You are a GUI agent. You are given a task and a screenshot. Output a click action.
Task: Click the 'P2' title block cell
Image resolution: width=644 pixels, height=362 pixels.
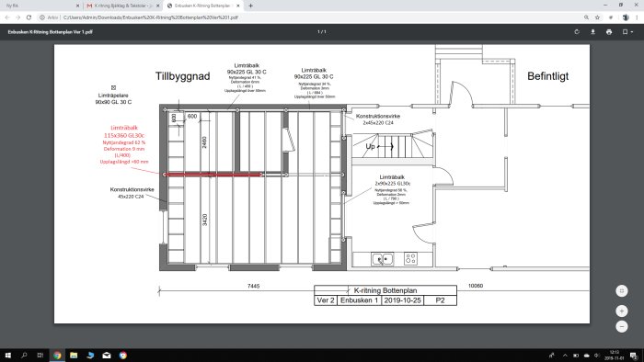[440, 300]
